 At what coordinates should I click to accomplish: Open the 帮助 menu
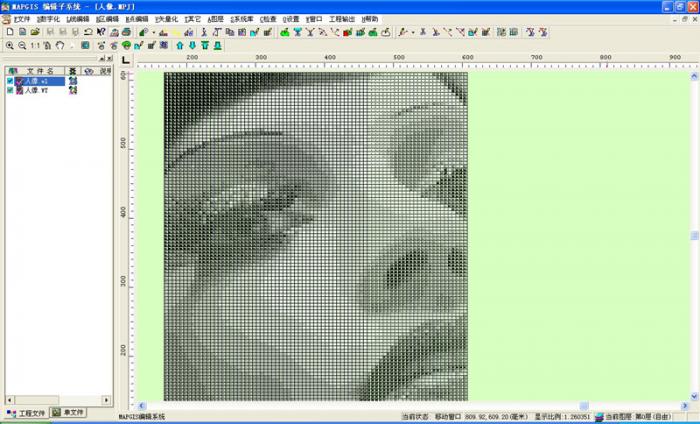[x=369, y=19]
